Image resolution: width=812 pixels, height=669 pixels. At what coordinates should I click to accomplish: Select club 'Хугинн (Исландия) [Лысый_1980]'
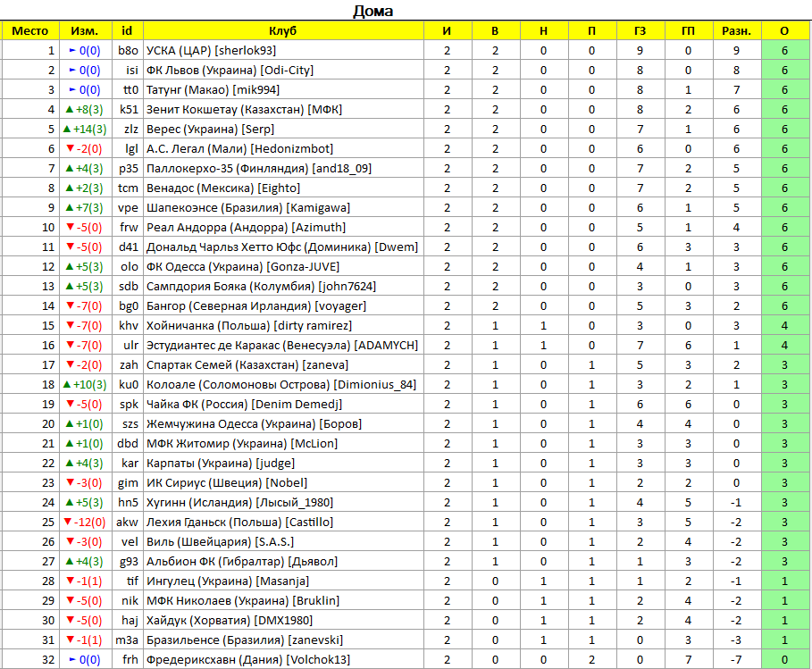click(x=239, y=503)
